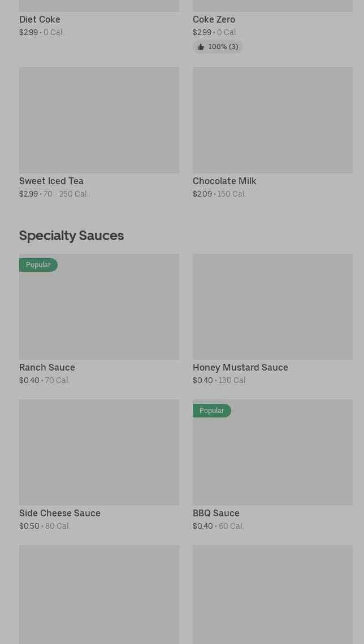
Task: Click the Chocolate Milk product image
Action: (272, 120)
